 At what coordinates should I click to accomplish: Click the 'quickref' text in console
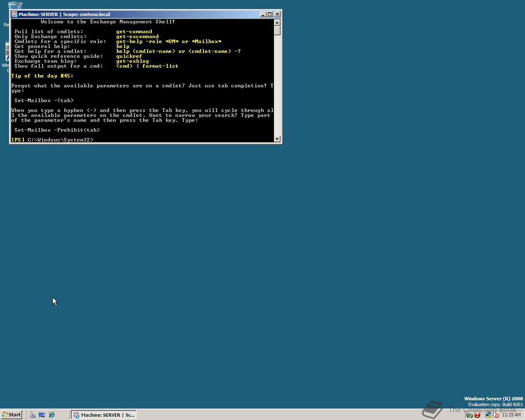129,56
